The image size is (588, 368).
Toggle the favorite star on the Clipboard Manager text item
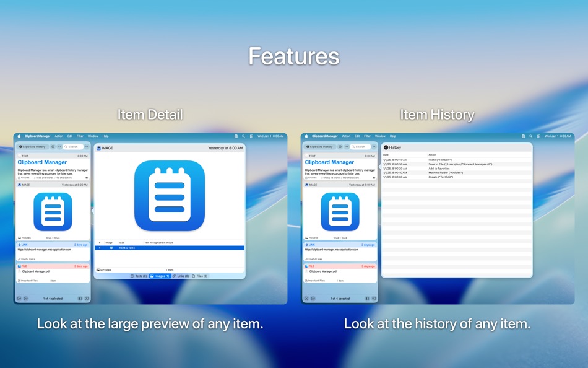(x=86, y=178)
